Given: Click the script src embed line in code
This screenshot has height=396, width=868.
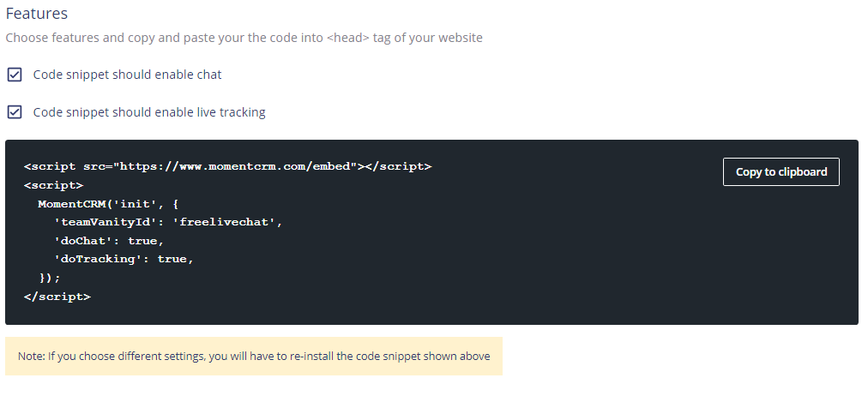Looking at the screenshot, I should click(x=227, y=166).
